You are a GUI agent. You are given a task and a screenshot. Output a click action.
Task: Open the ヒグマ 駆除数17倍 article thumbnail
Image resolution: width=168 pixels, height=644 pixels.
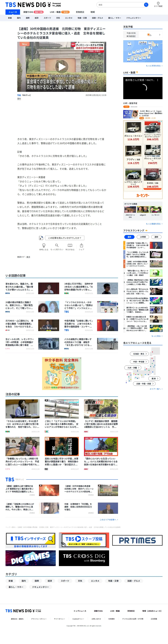pos(101,409)
